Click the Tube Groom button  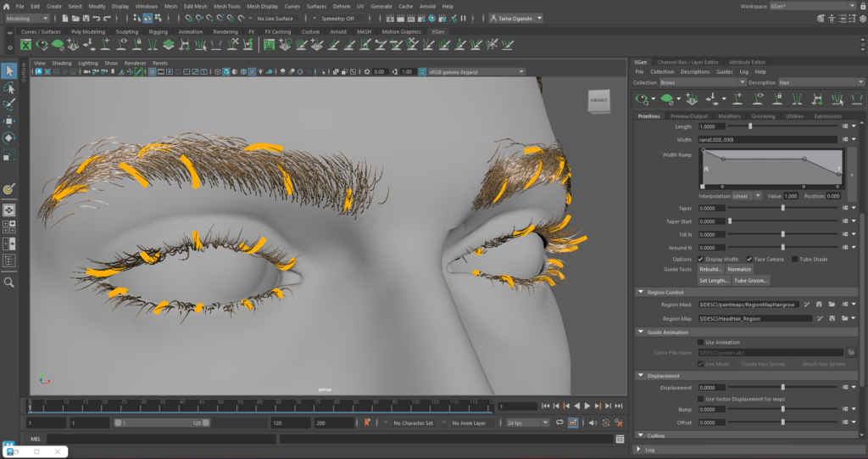[751, 280]
